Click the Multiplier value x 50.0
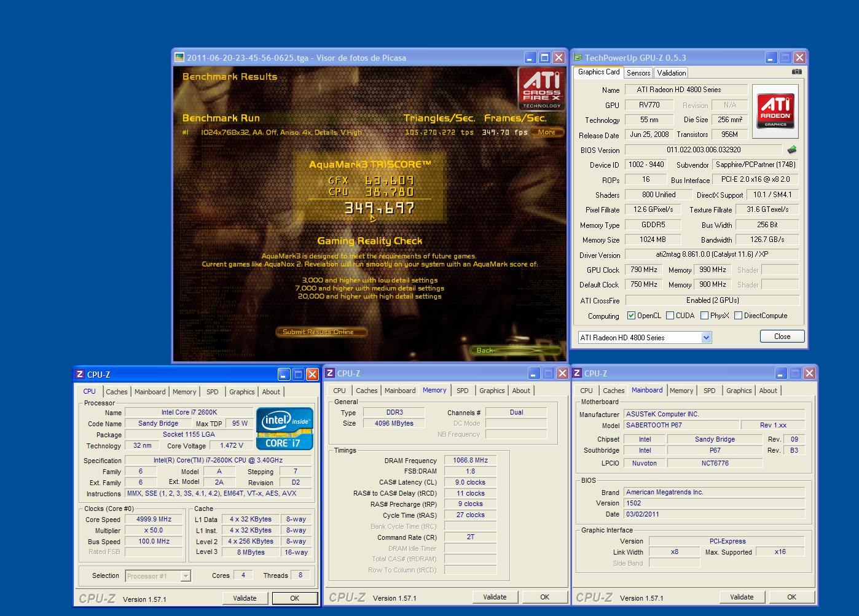Viewport: 859px width, 616px height. point(154,530)
